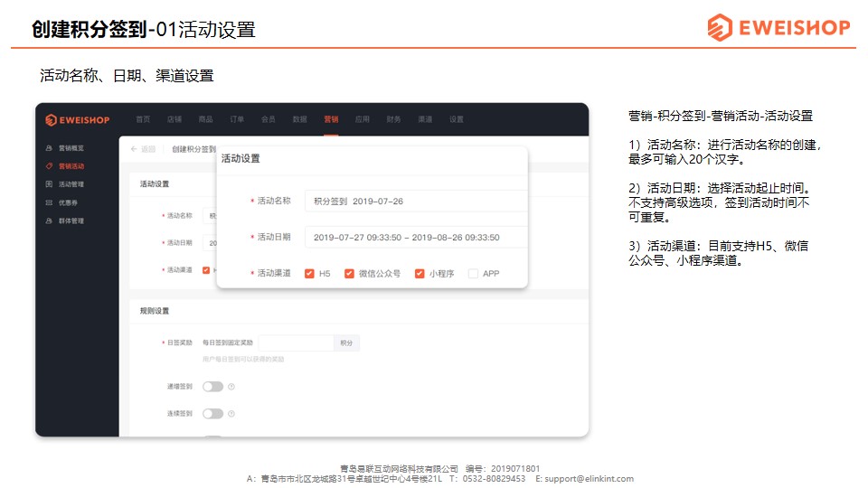The height and width of the screenshot is (488, 868).
Task: Click the background 活动名称 input behind popup
Action: point(210,216)
